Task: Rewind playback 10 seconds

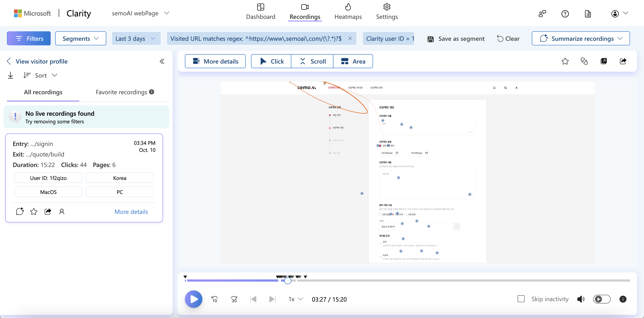Action: tap(214, 299)
